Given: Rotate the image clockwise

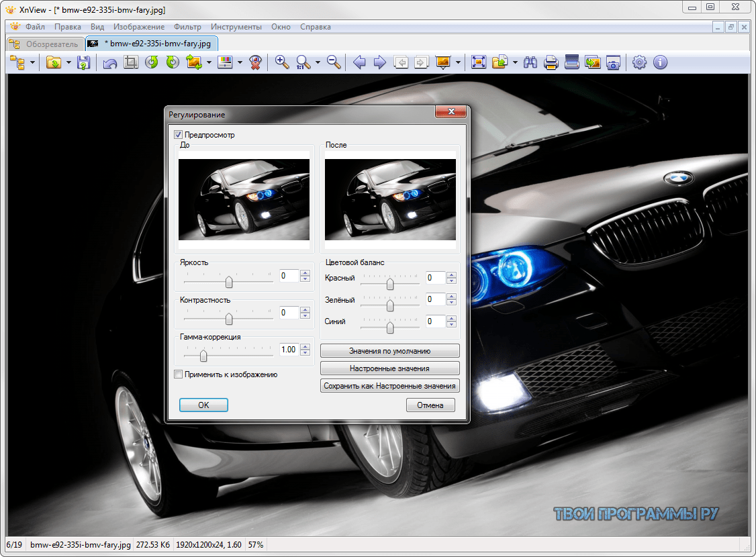Looking at the screenshot, I should click(x=172, y=62).
